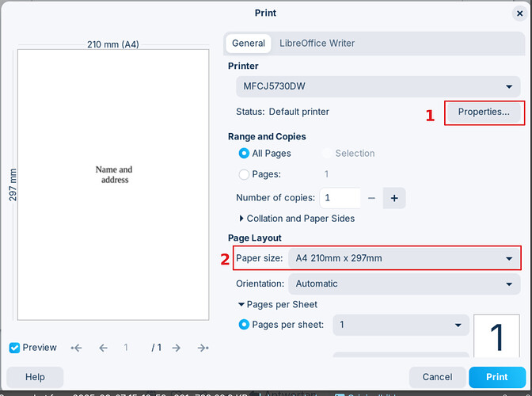Expand Collation and Paper Sides section
The height and width of the screenshot is (396, 532).
pyautogui.click(x=297, y=219)
